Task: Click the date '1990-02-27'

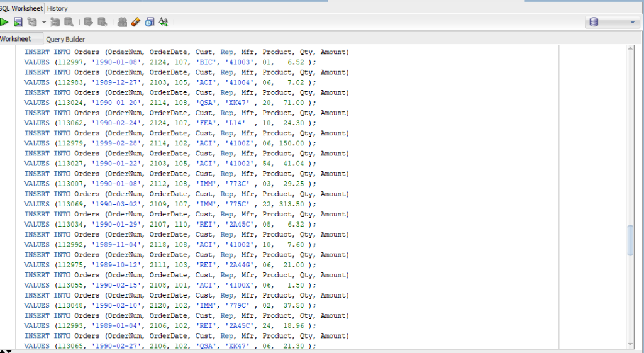Action: coord(116,346)
